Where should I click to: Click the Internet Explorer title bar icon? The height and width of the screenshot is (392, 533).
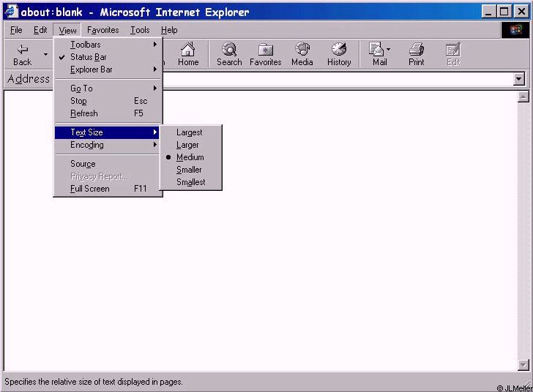tap(11, 12)
